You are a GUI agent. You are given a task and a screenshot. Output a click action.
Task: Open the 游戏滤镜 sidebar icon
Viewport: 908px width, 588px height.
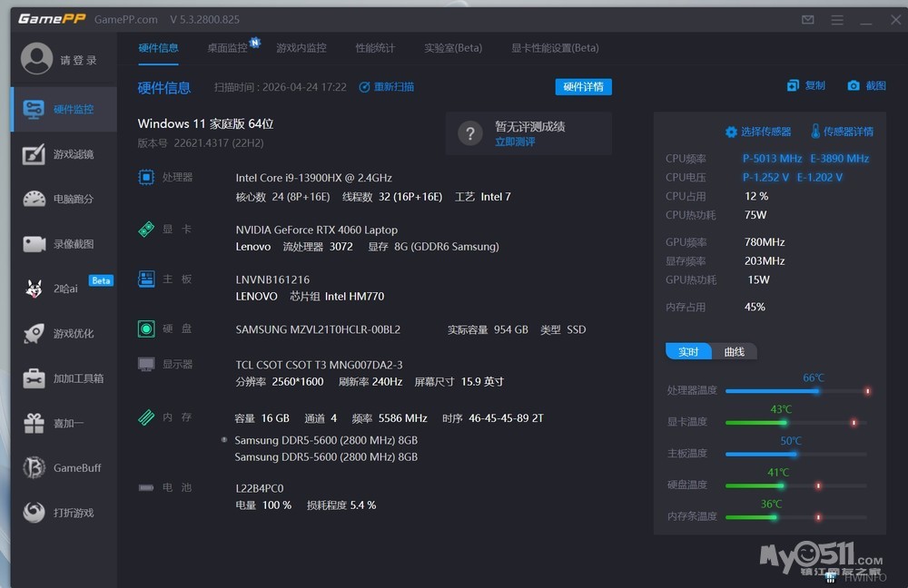click(34, 154)
